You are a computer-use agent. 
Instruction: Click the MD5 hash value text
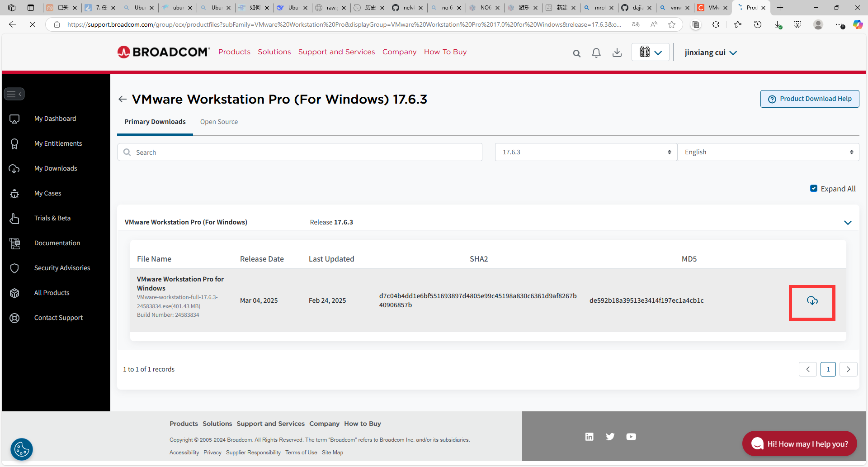[x=646, y=300]
